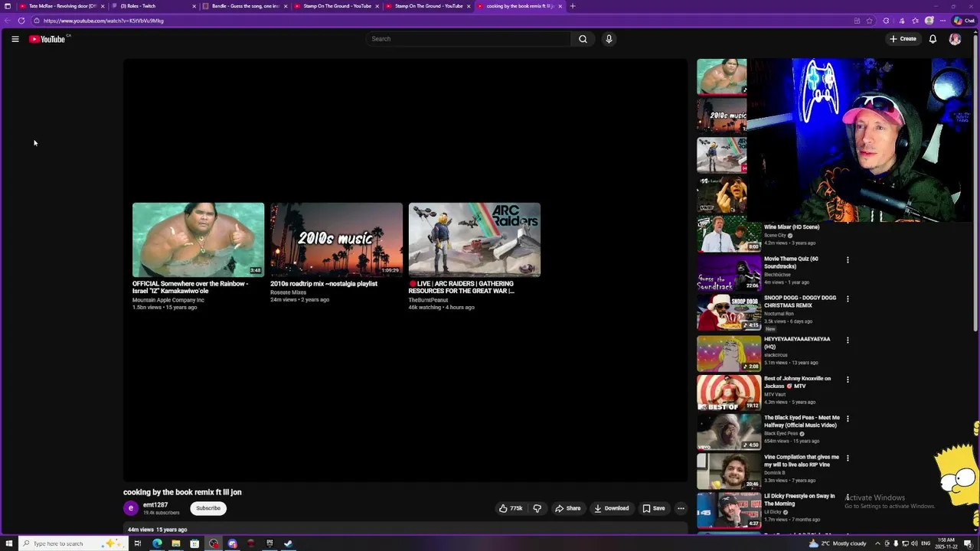Open Task View on the taskbar
The height and width of the screenshot is (551, 980).
pos(138,543)
